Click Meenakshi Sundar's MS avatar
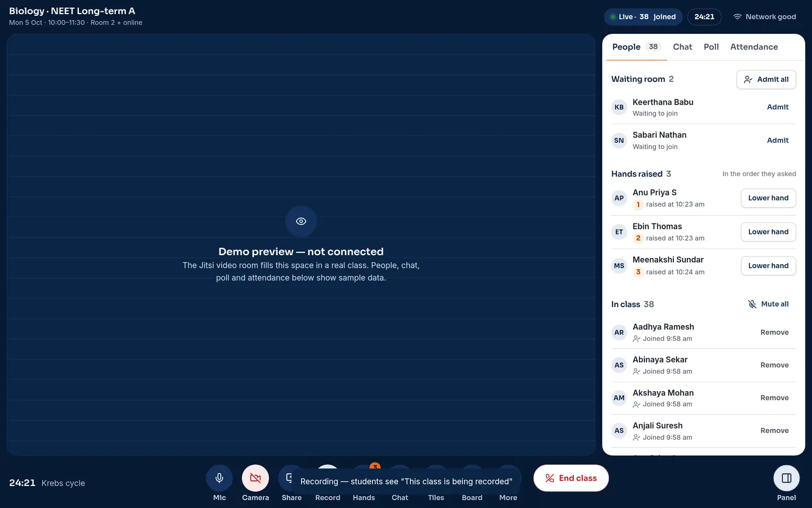 coord(619,266)
